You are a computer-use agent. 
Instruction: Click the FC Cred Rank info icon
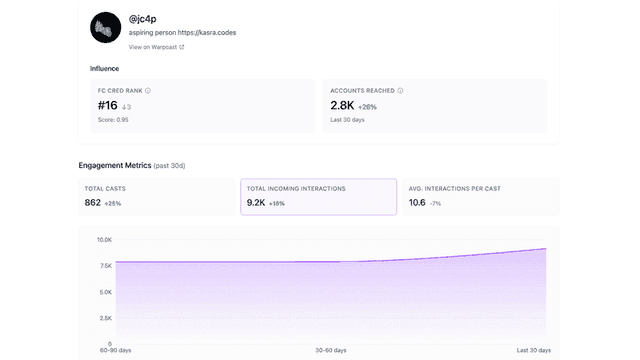(x=148, y=91)
